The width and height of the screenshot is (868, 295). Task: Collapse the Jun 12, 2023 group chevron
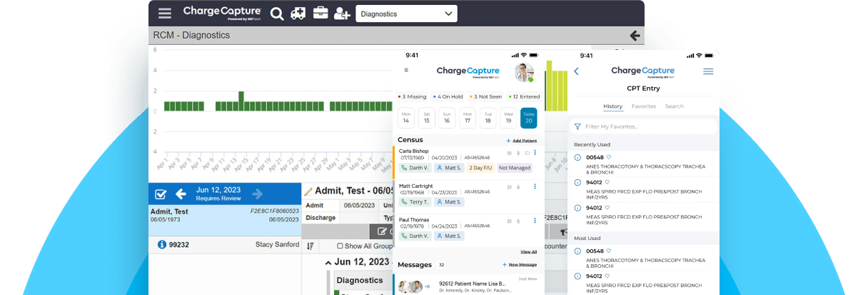click(328, 263)
